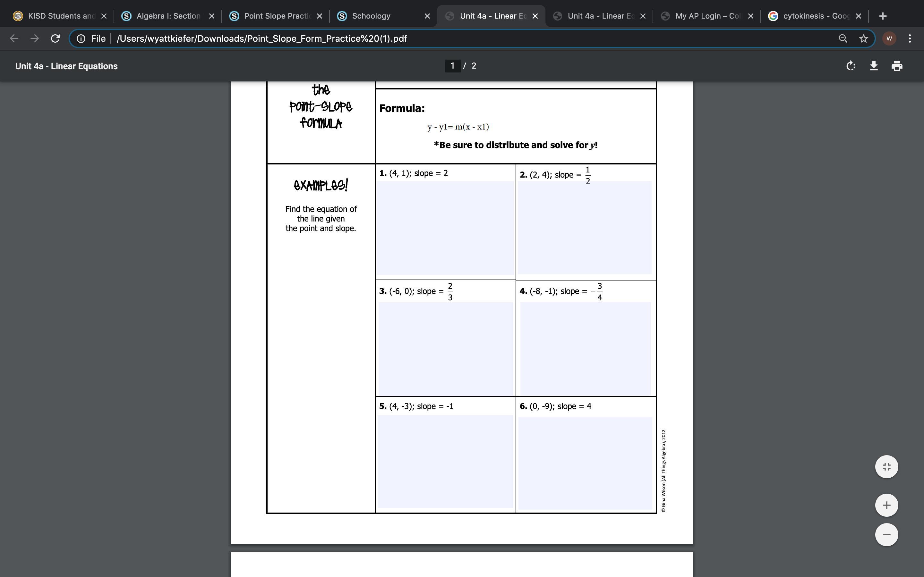View site information icon
Viewport: 924px width, 577px height.
tap(81, 38)
